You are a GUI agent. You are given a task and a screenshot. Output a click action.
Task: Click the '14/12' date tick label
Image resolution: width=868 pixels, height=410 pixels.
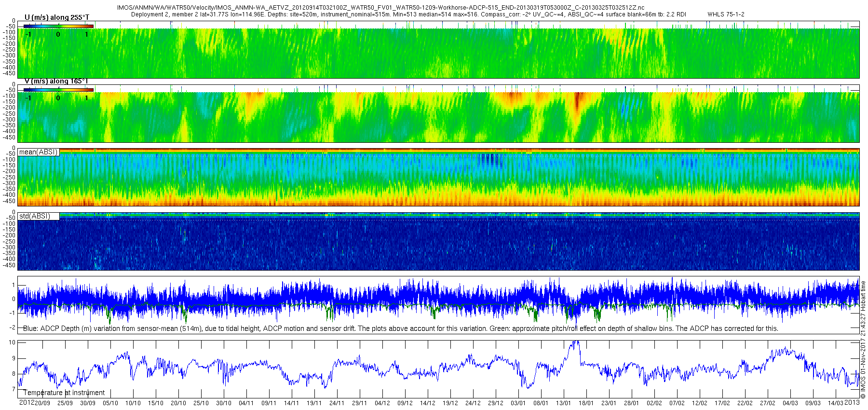tap(428, 403)
